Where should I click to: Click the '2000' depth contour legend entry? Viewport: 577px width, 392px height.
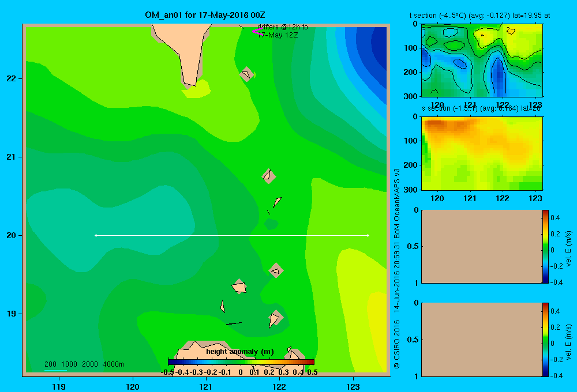pyautogui.click(x=90, y=364)
